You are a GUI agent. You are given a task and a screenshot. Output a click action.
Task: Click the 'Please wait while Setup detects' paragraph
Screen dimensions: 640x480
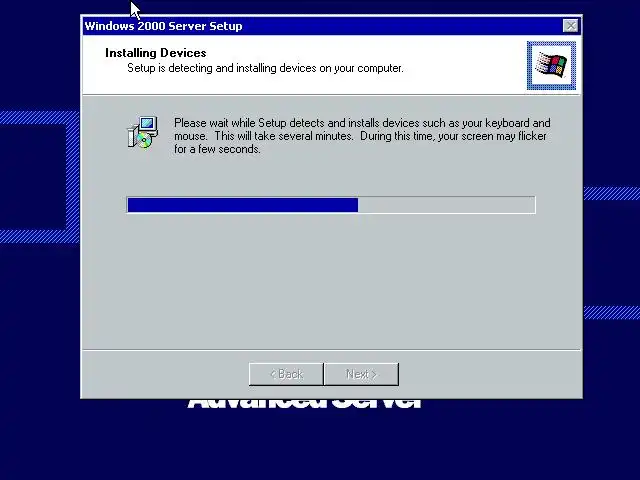tap(362, 136)
